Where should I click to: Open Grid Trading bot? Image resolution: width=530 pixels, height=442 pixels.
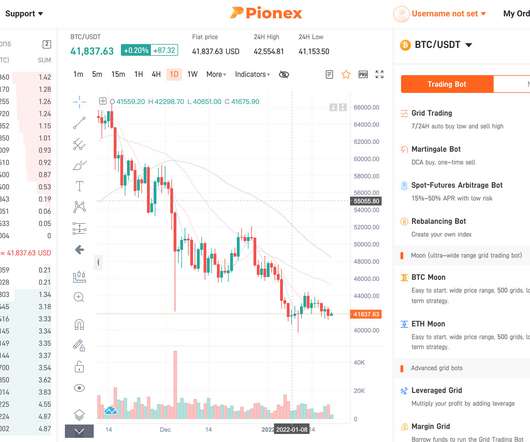(x=432, y=113)
